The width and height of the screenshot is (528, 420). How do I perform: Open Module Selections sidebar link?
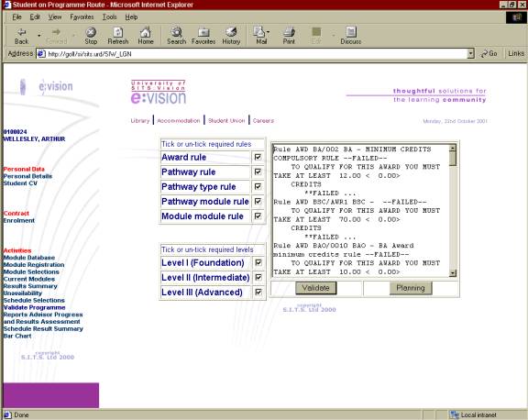31,271
